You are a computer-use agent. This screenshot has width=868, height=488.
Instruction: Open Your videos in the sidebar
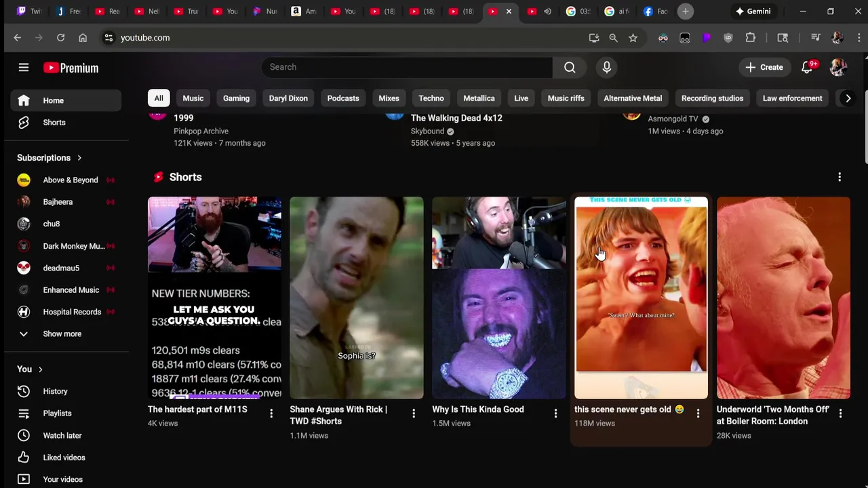point(66,479)
